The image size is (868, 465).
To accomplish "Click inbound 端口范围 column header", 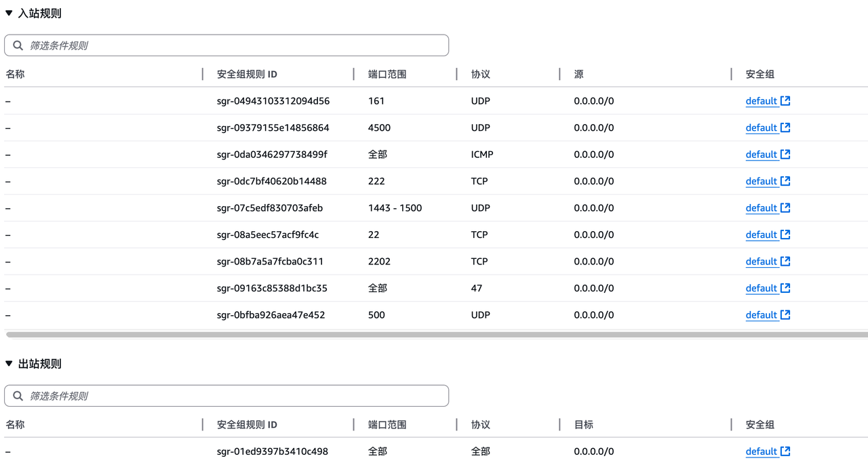I will 387,75.
